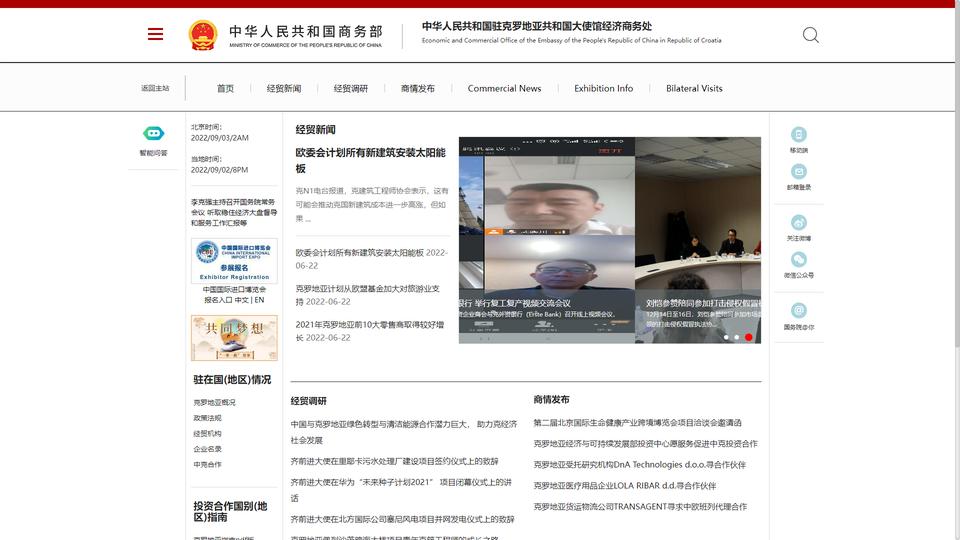Open the 经贸新闻 navigation tab

(x=284, y=88)
